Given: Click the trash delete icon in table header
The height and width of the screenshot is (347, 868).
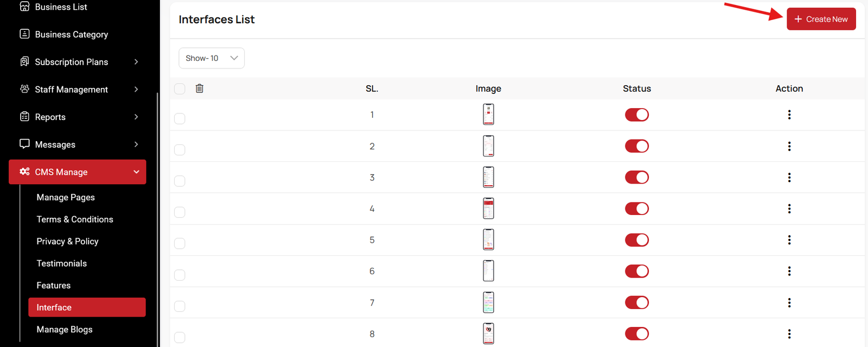Looking at the screenshot, I should tap(200, 89).
